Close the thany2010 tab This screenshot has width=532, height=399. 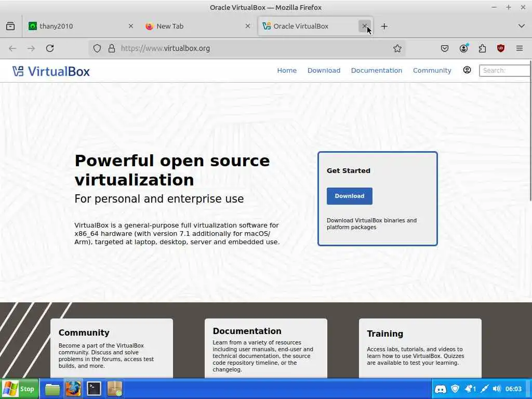pyautogui.click(x=130, y=26)
